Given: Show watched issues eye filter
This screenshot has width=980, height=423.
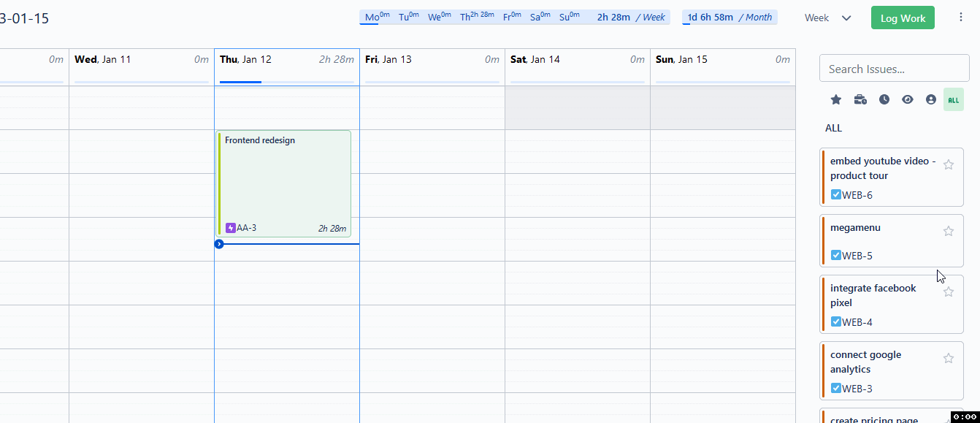Looking at the screenshot, I should click(x=908, y=99).
